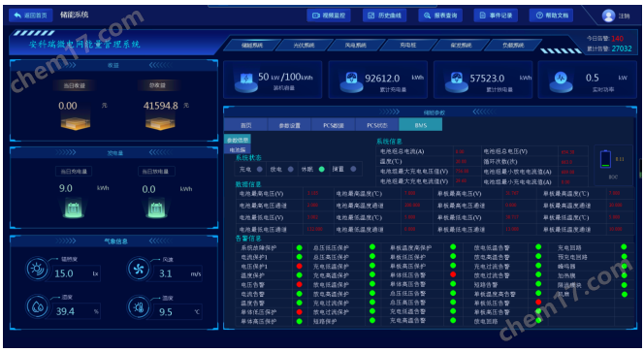This screenshot has width=644, height=352.
Task: Click the humidity droplet icon
Action: 37,306
